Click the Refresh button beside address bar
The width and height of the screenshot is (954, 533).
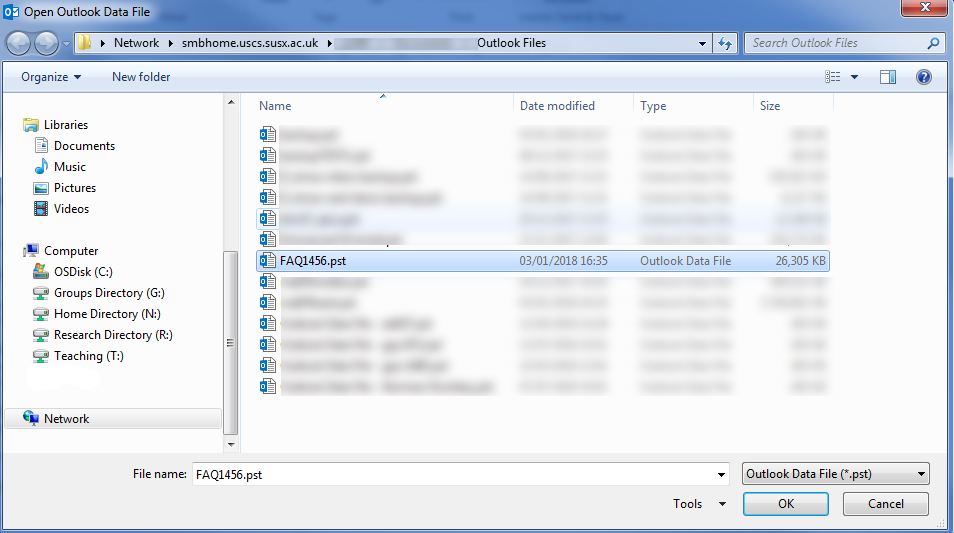(725, 43)
